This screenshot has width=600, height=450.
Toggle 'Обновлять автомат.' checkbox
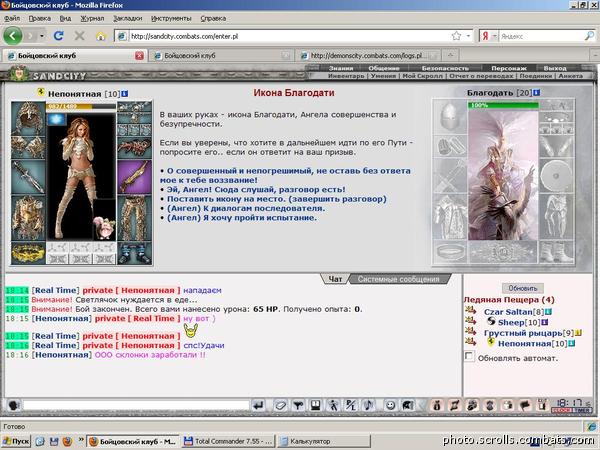469,356
